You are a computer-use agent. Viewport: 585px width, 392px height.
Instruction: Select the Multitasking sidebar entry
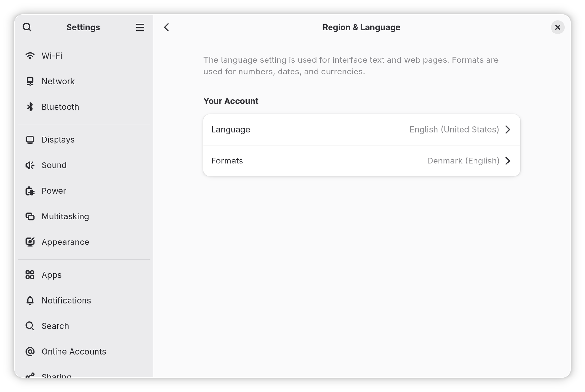65,216
